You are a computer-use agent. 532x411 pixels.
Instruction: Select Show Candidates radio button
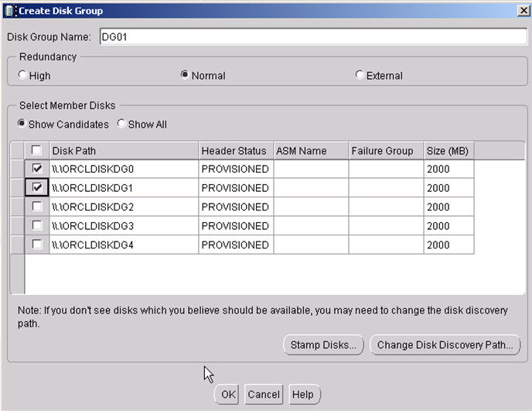coord(22,124)
